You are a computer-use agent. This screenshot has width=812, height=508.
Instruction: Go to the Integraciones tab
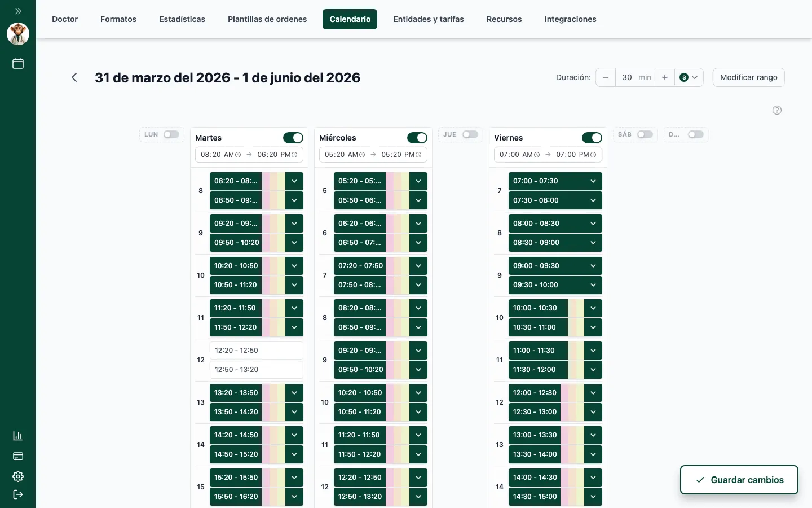pos(570,19)
